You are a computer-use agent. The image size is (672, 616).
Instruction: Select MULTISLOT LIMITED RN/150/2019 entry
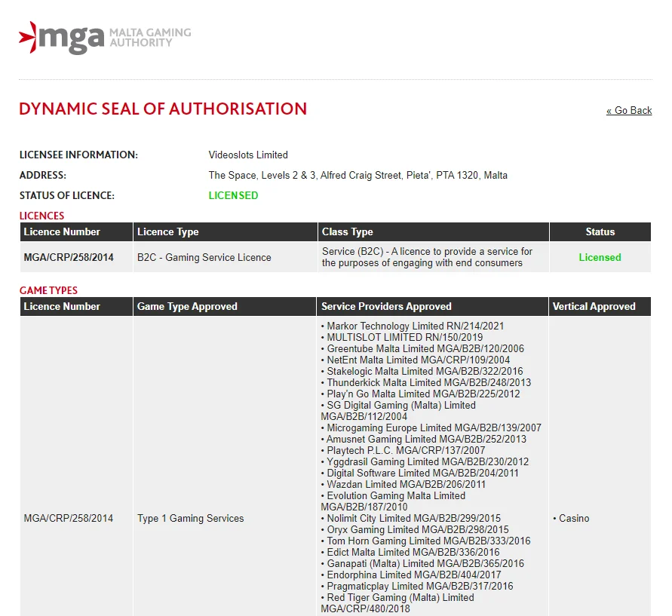[402, 337]
